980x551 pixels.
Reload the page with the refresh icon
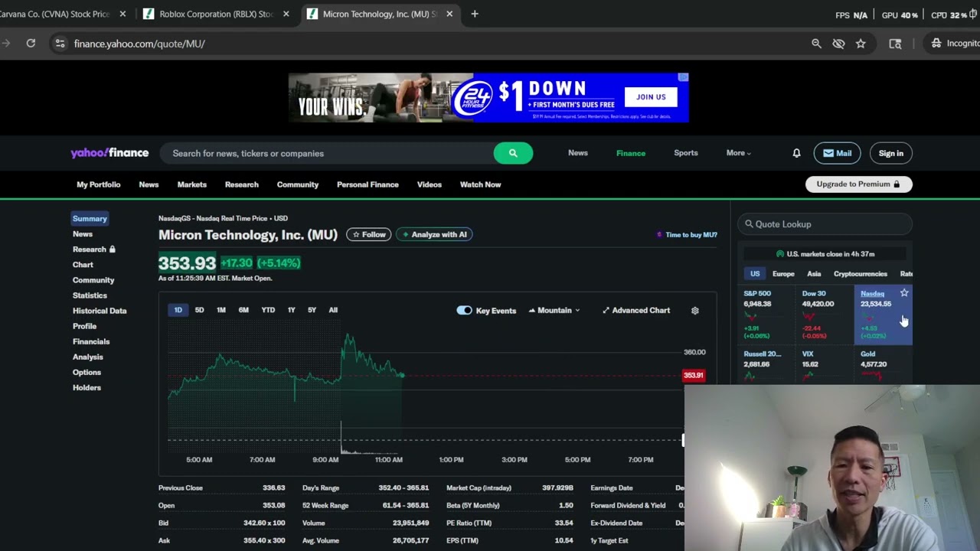click(x=31, y=44)
